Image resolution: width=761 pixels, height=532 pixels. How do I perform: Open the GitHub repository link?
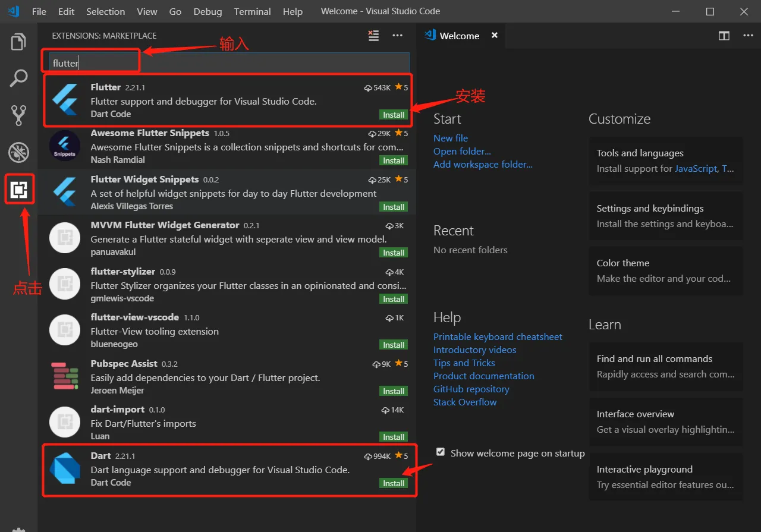(471, 389)
